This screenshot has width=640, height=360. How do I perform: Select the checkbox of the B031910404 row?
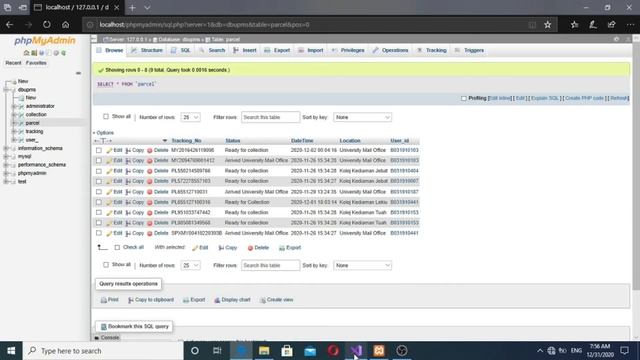tap(99, 171)
